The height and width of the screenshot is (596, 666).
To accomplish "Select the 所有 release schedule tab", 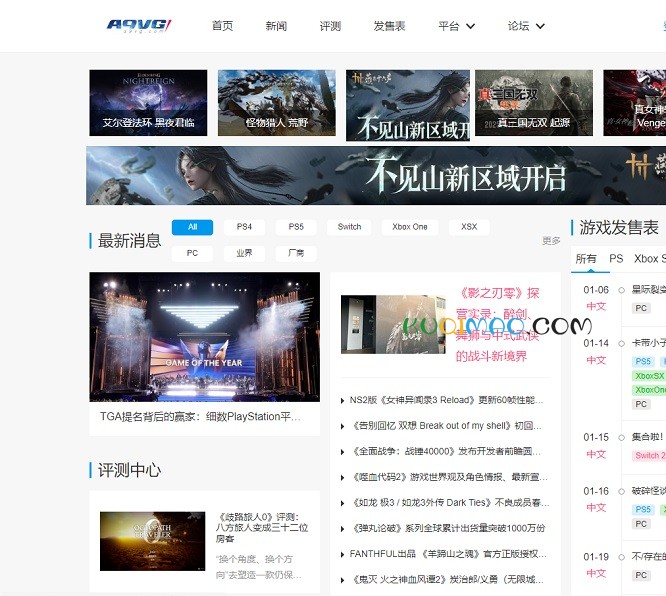I will [x=586, y=259].
